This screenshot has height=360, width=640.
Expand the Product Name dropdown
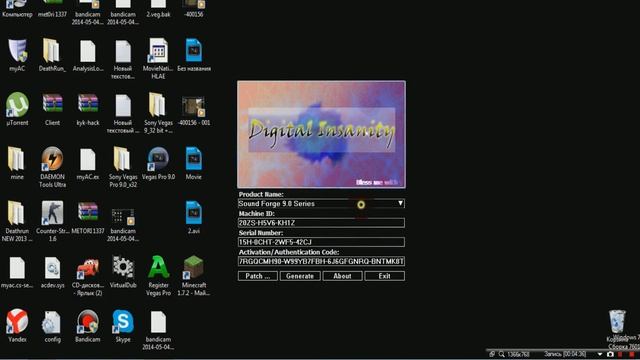click(x=400, y=203)
